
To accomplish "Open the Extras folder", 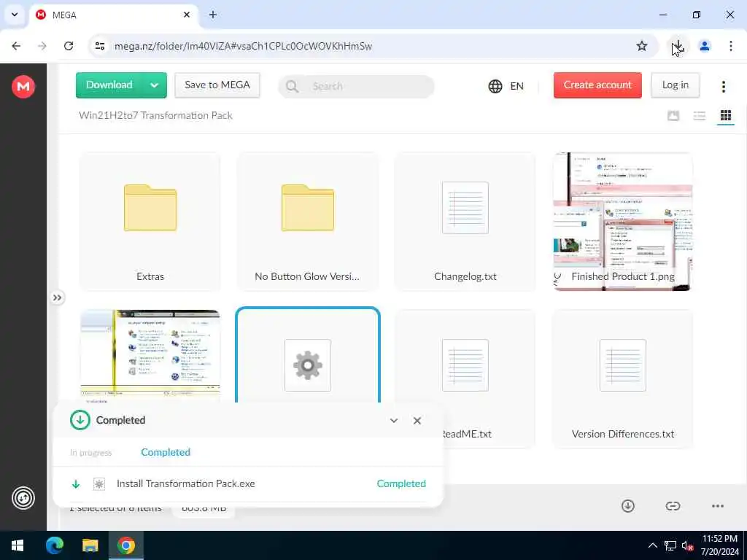I will coord(150,222).
